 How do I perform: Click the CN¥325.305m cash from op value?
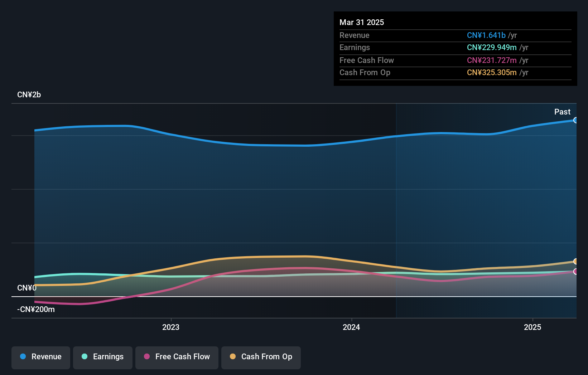(x=492, y=72)
